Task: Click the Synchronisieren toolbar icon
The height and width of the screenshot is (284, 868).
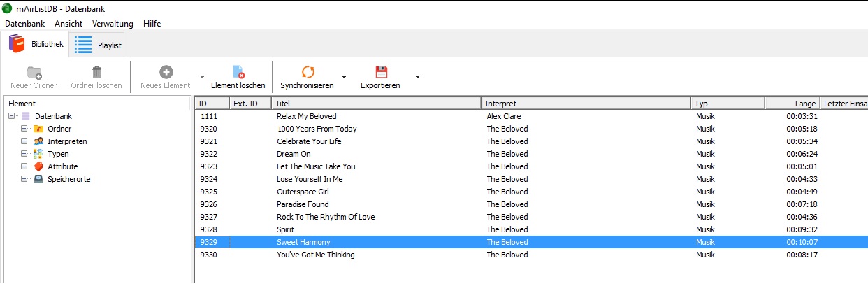Action: coord(308,72)
